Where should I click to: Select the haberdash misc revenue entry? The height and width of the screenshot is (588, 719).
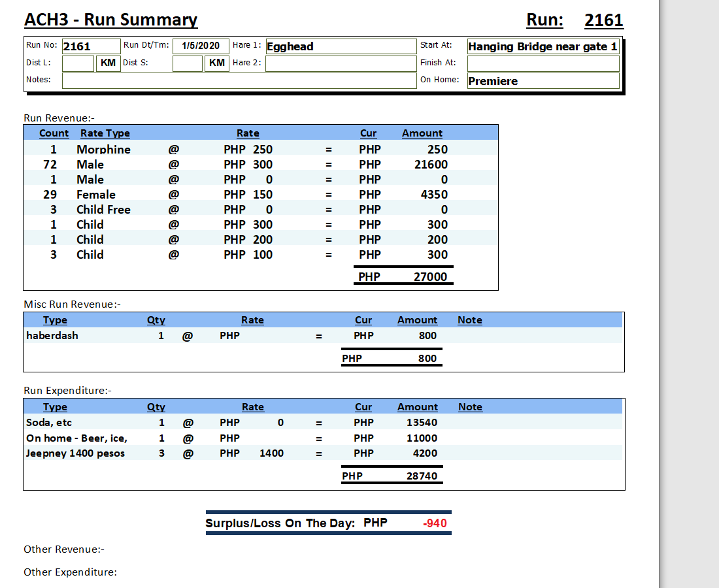click(52, 336)
